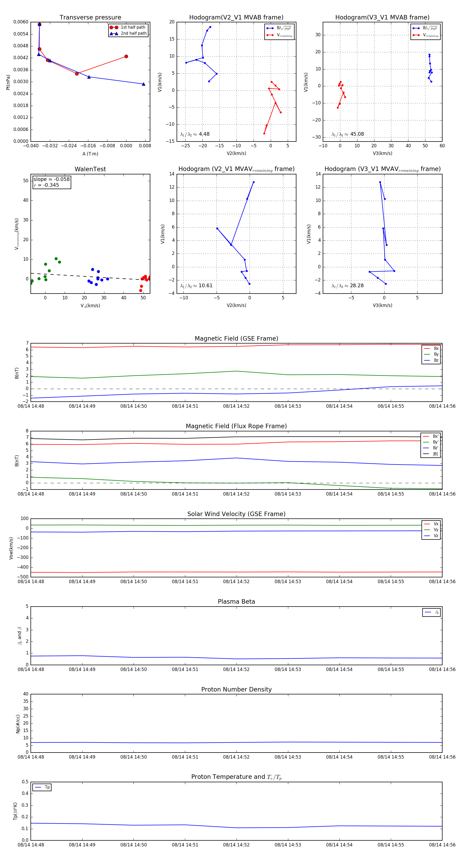Select the Bz' legend entry
The image size is (473, 868).
point(431,448)
